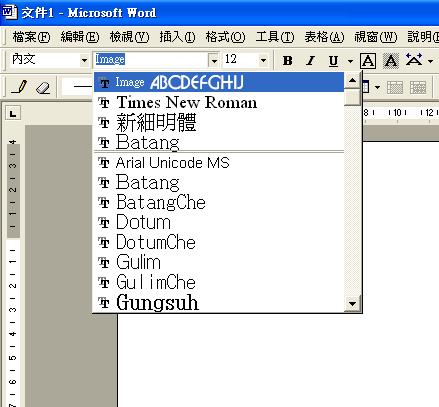Choose BatangChe font
The image size is (439, 407).
219,203
